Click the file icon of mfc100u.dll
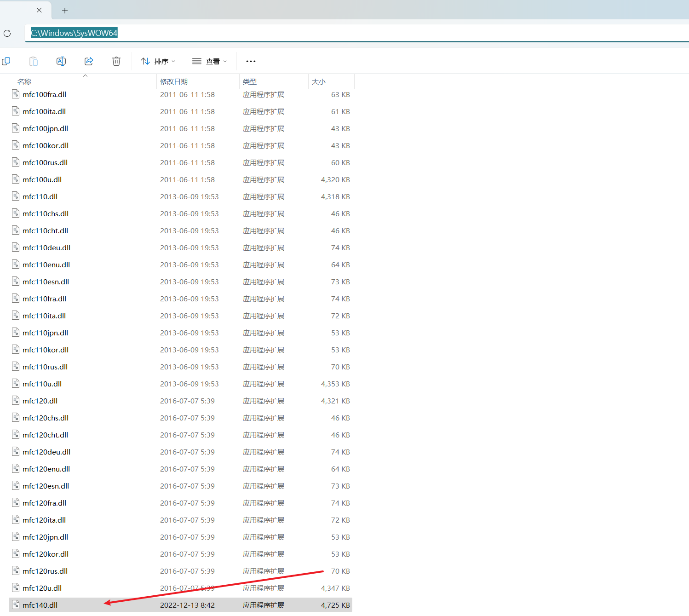Screen dimensions: 689x616 pos(16,179)
